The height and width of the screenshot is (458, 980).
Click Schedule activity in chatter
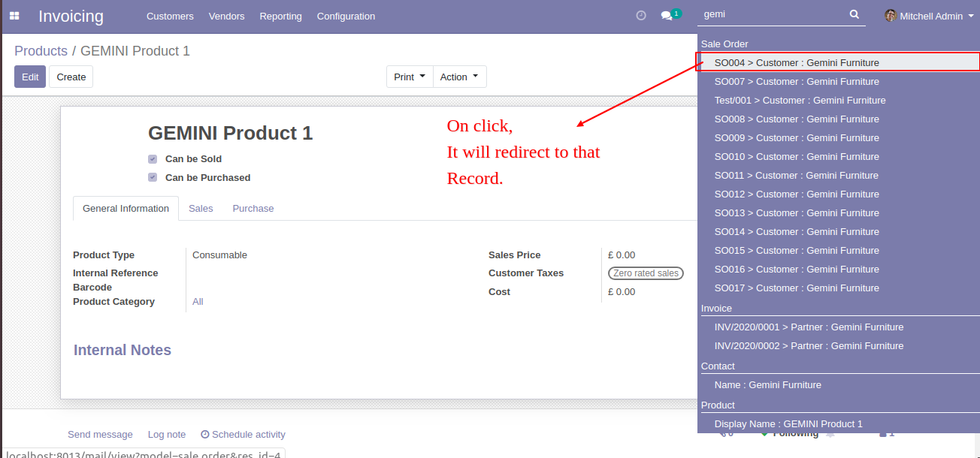point(243,435)
